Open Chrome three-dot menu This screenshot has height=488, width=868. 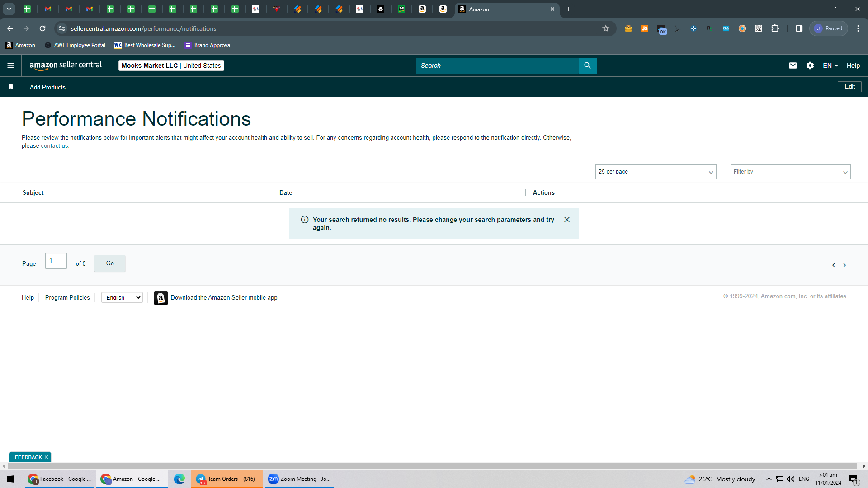pyautogui.click(x=858, y=28)
